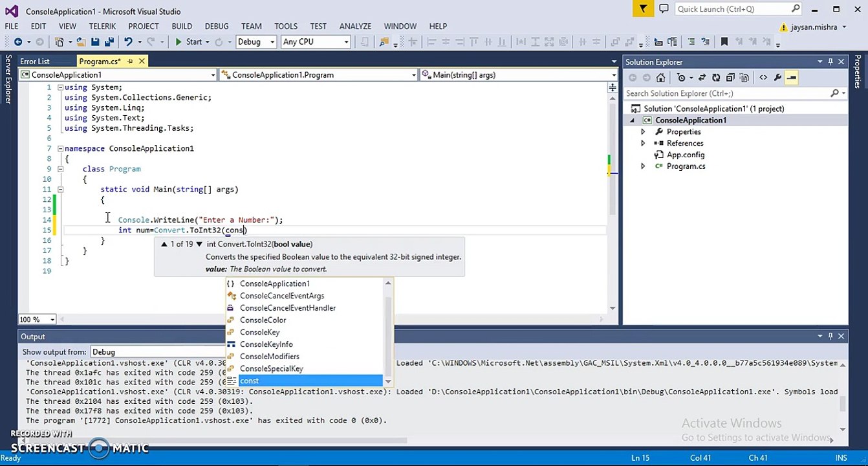Expand the Program.cs node in Solution Explorer
Image resolution: width=868 pixels, height=466 pixels.
[x=643, y=166]
